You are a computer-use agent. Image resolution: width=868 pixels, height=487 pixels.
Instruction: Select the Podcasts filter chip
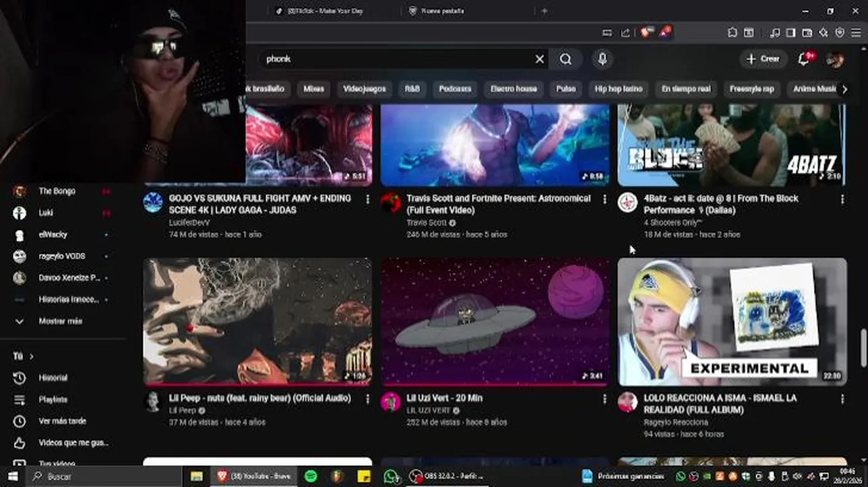point(455,89)
